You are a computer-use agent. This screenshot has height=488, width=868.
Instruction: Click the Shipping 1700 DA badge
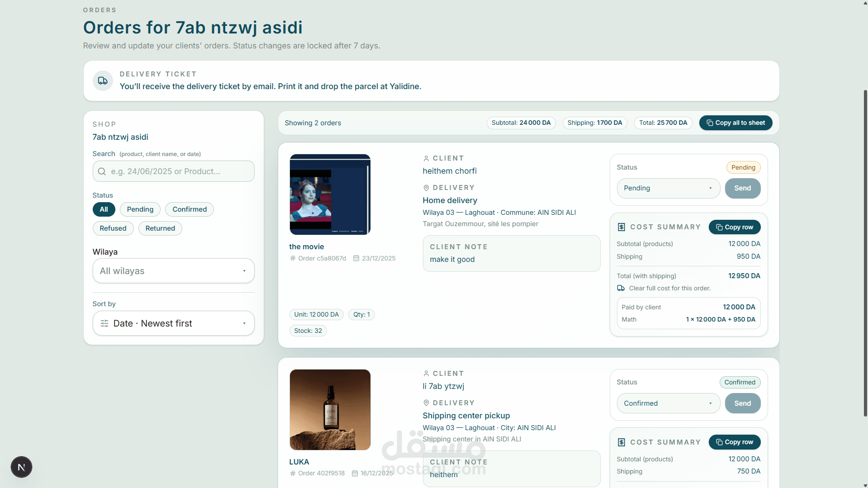pyautogui.click(x=595, y=123)
